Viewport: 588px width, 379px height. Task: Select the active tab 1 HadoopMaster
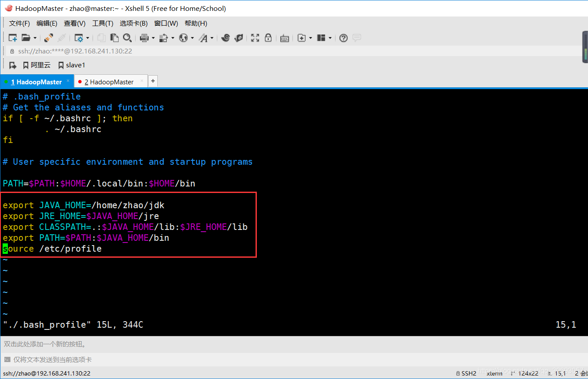[37, 82]
